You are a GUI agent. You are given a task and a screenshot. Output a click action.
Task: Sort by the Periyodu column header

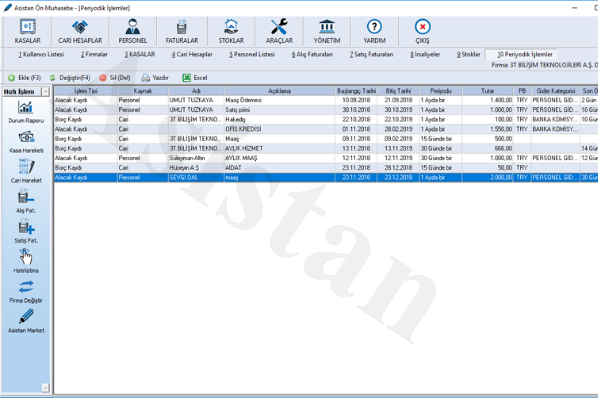[440, 91]
